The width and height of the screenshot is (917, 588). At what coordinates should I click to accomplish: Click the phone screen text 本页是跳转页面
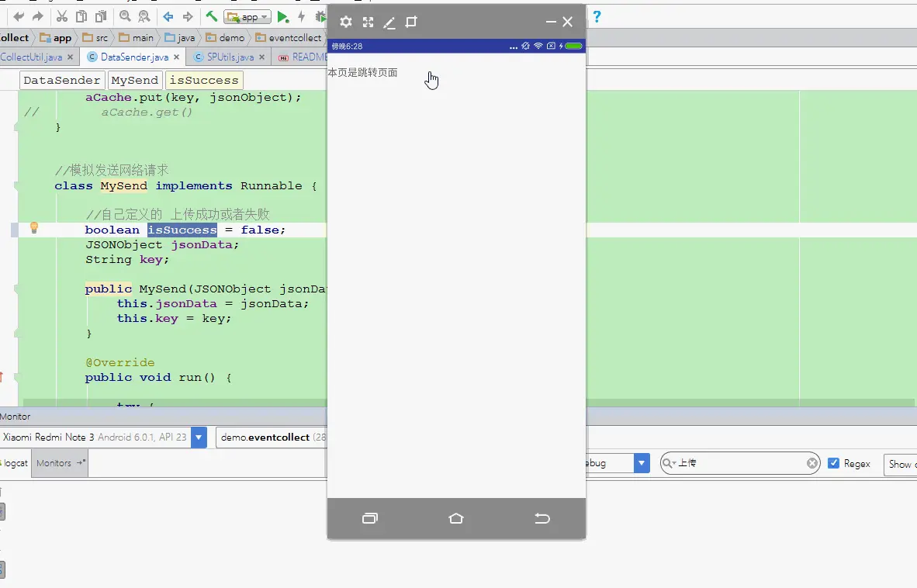click(362, 72)
